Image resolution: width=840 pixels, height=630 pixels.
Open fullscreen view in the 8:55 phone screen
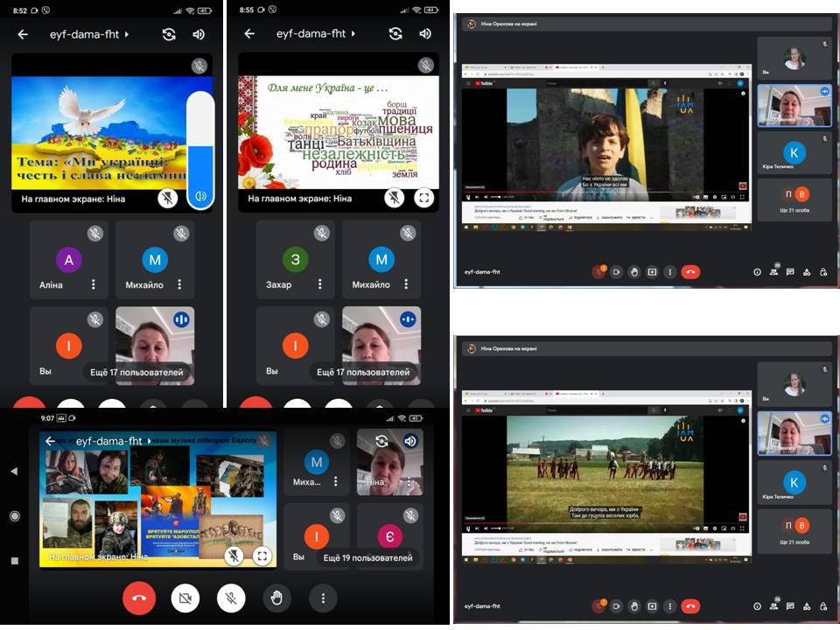click(x=424, y=198)
